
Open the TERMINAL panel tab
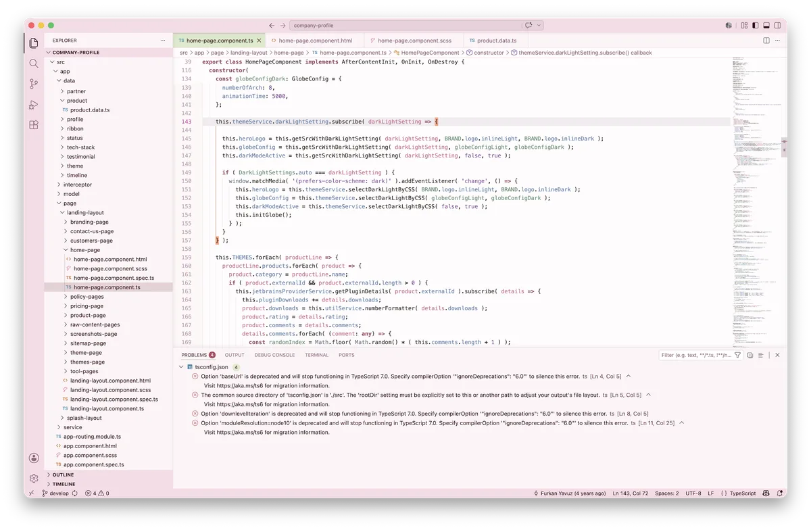[316, 355]
